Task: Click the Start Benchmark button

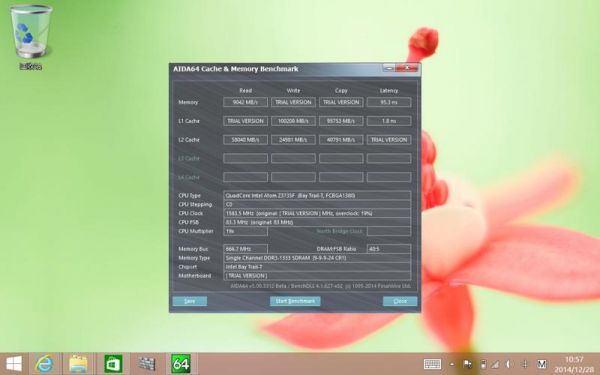Action: (295, 301)
